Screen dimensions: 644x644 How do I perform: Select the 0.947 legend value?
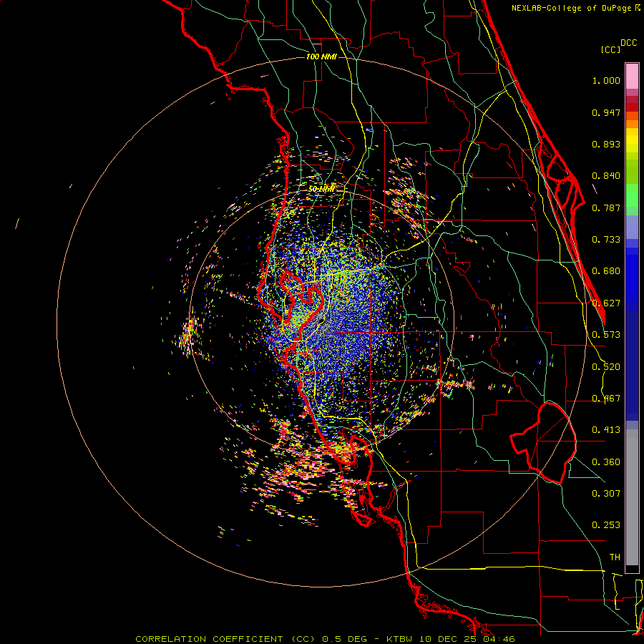click(x=606, y=112)
